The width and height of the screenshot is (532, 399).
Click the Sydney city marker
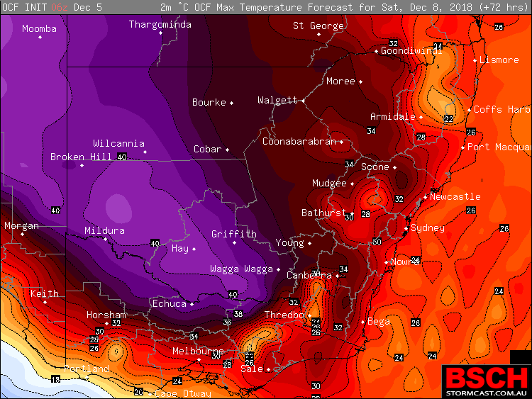[x=406, y=228]
